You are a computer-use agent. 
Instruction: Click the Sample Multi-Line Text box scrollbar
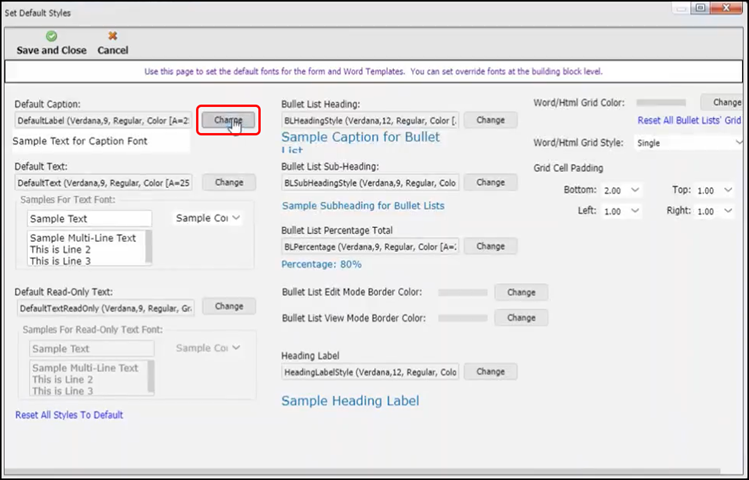[149, 247]
